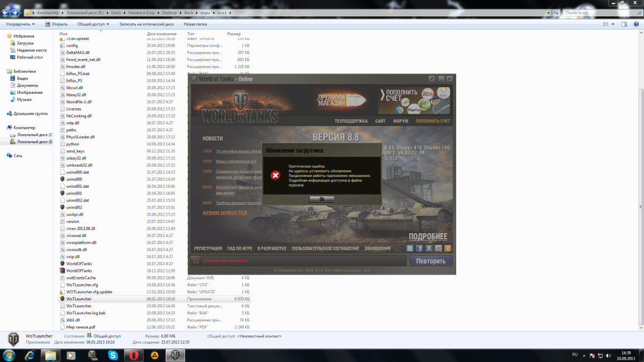The image size is (644, 362).
Task: Open news link Моды к обновлению 8.8
Action: (x=236, y=161)
